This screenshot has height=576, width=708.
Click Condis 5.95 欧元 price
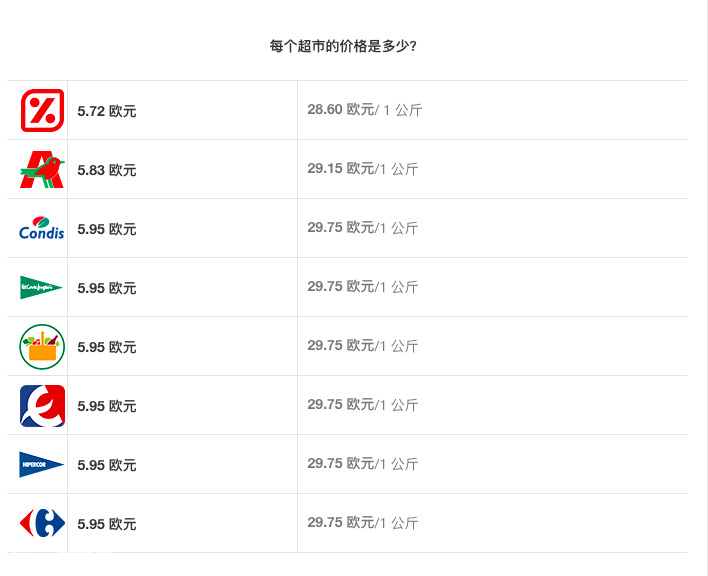(x=107, y=229)
